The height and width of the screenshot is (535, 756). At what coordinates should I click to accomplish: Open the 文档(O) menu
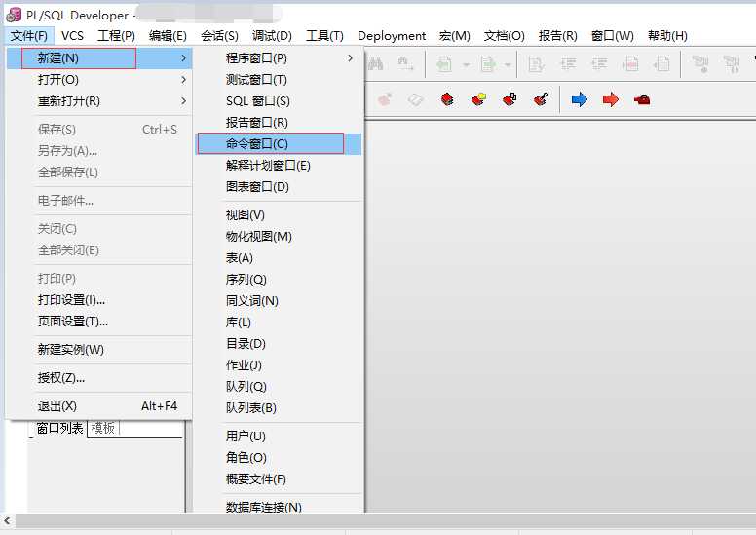pos(505,36)
